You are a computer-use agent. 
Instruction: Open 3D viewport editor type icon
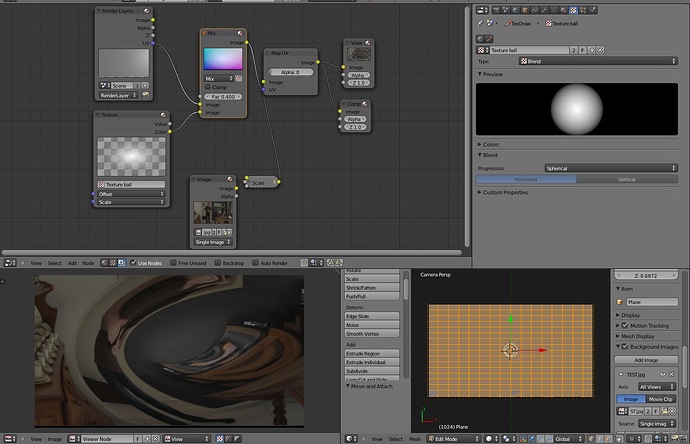(351, 439)
